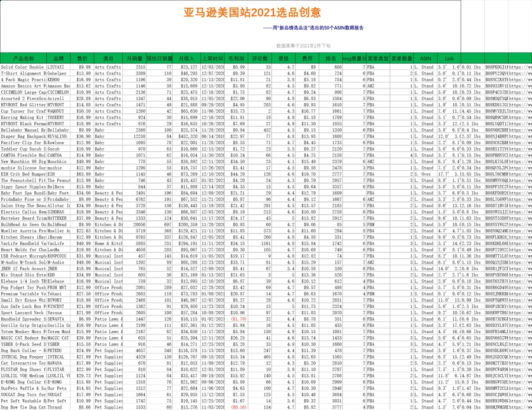Select the brand cell 'Acirell'
Viewport: 532px width, 410px height.
(x=59, y=99)
